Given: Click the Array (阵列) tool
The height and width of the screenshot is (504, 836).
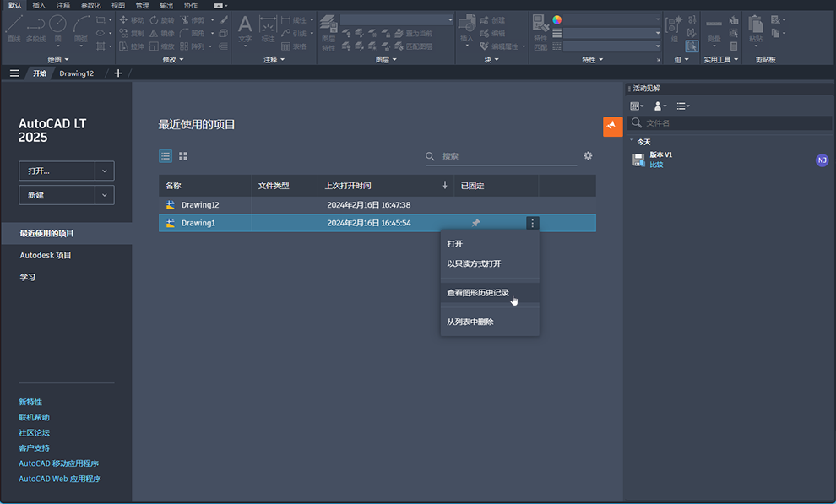Looking at the screenshot, I should (193, 46).
